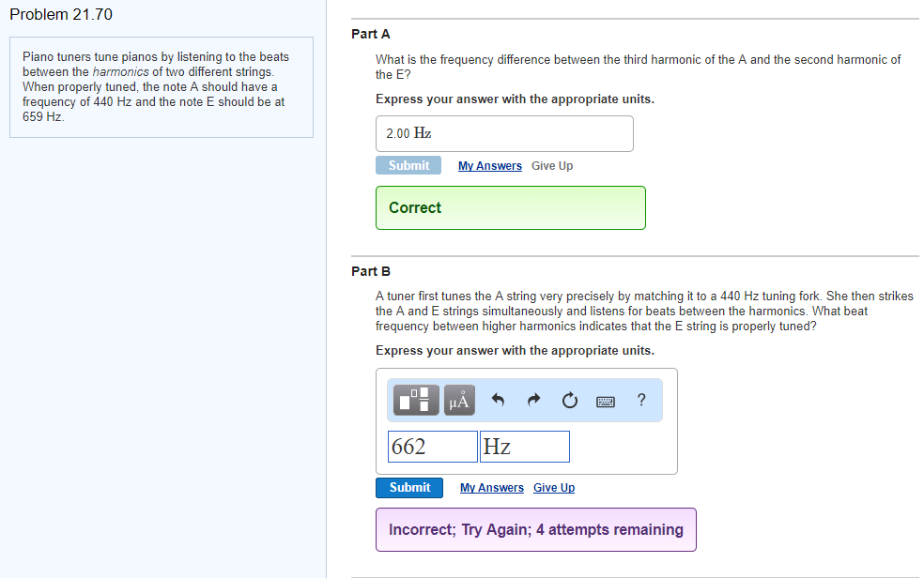Click the 2.00 Hz answer box in Part A
This screenshot has height=578, width=924.
click(x=504, y=133)
